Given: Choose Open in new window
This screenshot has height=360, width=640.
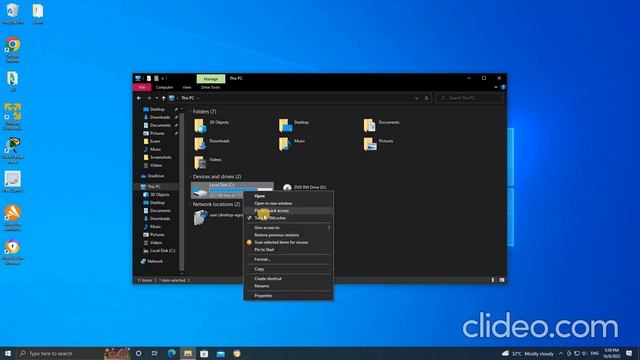Looking at the screenshot, I should tap(289, 203).
